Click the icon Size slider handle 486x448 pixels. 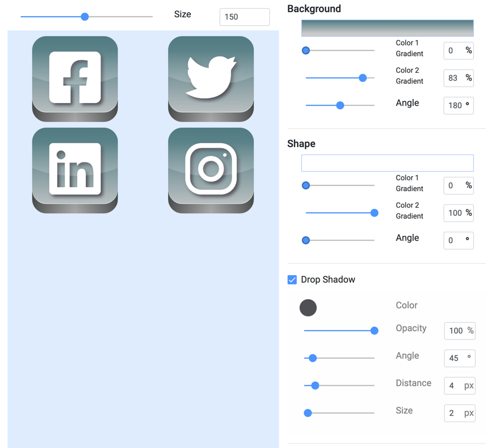pyautogui.click(x=85, y=17)
